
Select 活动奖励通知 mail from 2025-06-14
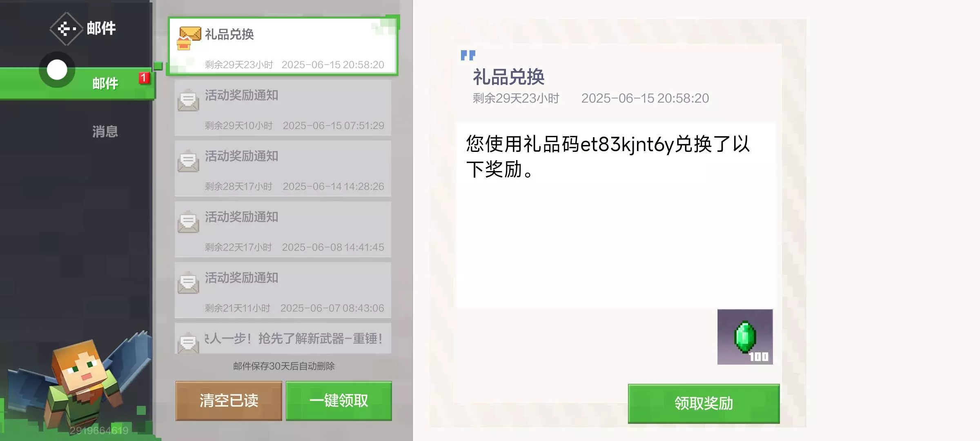[x=283, y=169]
